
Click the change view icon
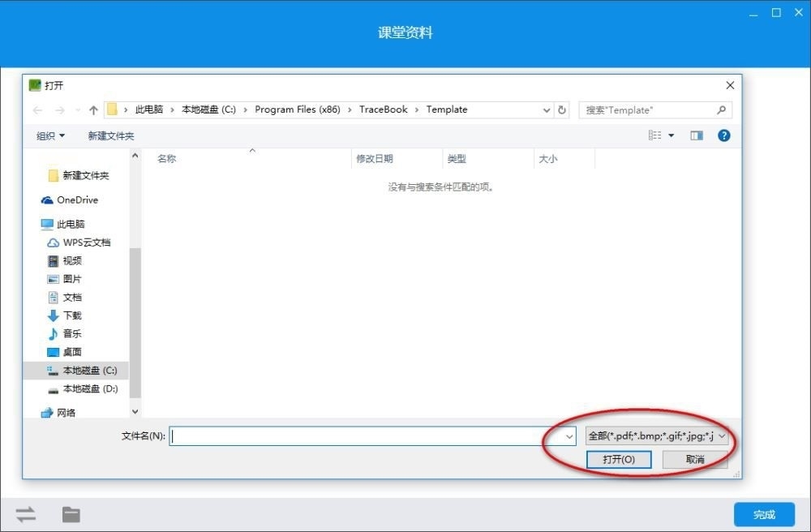point(654,135)
